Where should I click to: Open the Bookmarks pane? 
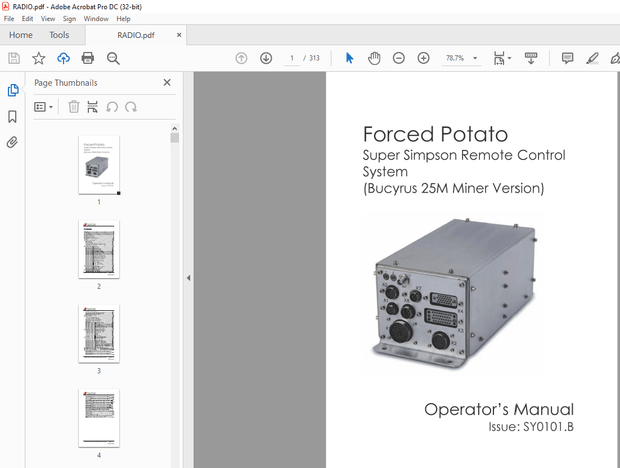point(12,117)
